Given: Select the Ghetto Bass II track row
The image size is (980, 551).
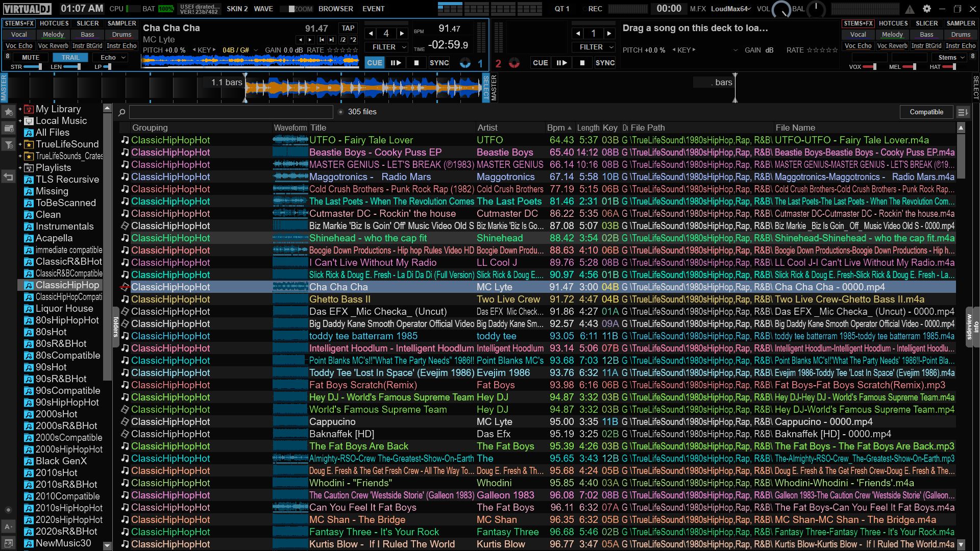Looking at the screenshot, I should (537, 299).
